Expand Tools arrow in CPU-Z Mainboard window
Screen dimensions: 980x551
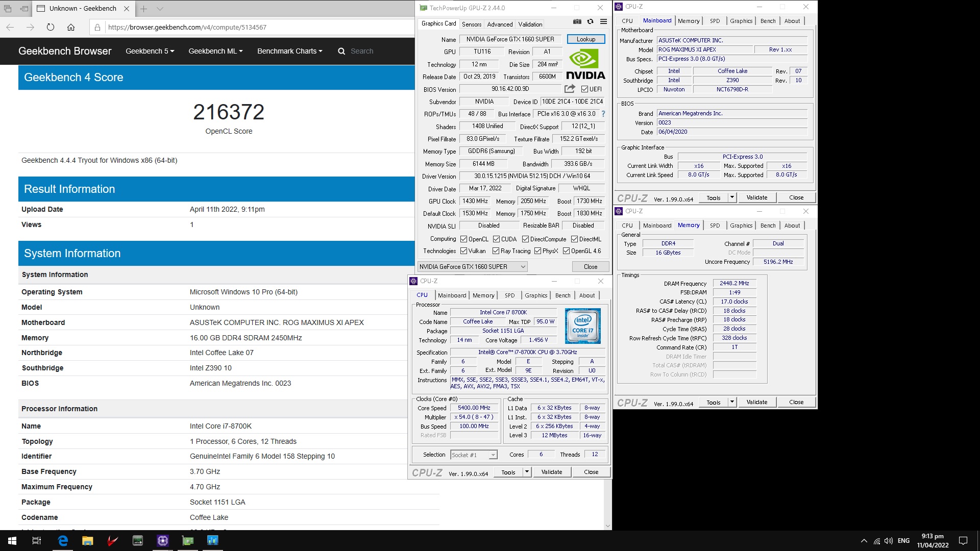tap(732, 197)
